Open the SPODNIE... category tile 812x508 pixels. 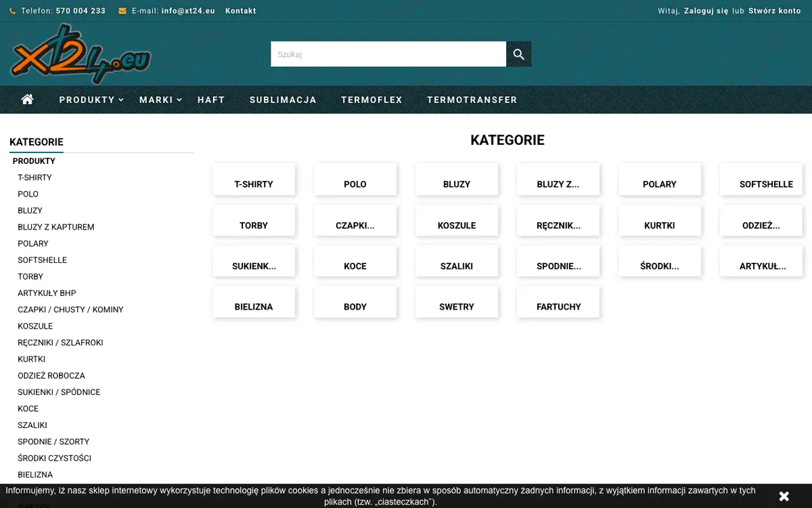(558, 261)
